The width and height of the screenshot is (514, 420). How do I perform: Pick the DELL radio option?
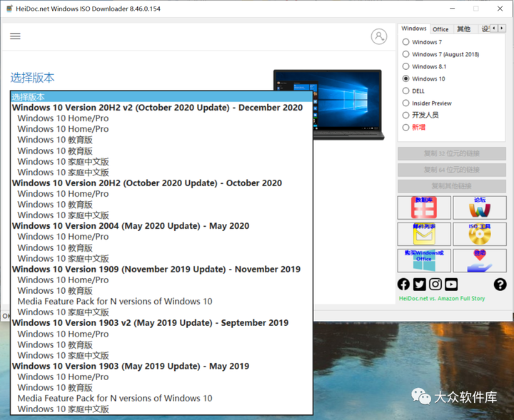[x=413, y=91]
